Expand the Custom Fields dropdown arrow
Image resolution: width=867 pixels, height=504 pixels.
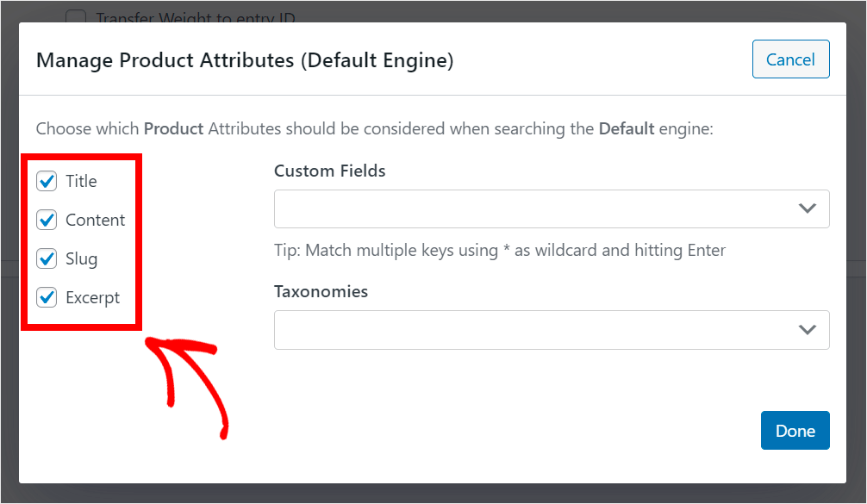807,208
